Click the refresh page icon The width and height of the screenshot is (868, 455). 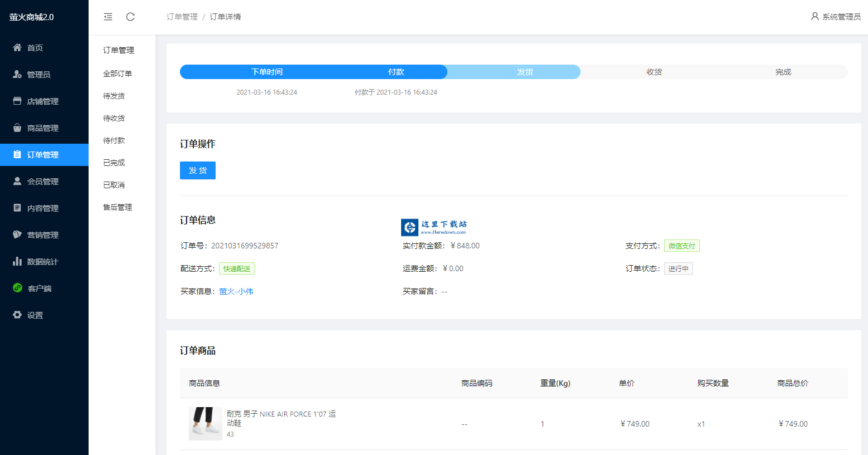pos(130,17)
